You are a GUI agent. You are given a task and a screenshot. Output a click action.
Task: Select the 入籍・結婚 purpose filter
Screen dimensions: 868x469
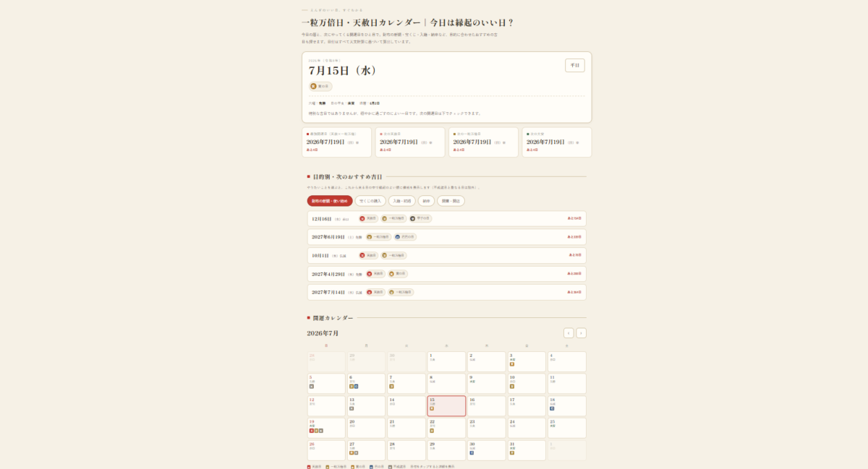(402, 201)
